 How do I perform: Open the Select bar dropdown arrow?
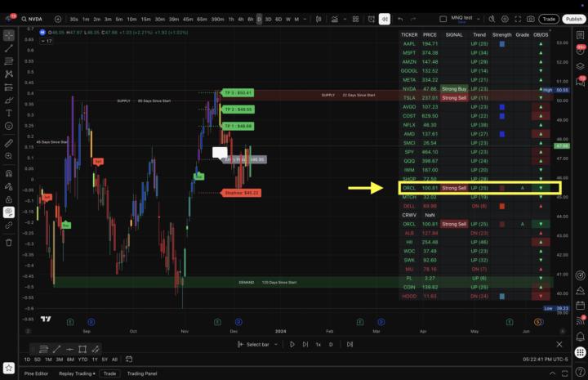276,344
